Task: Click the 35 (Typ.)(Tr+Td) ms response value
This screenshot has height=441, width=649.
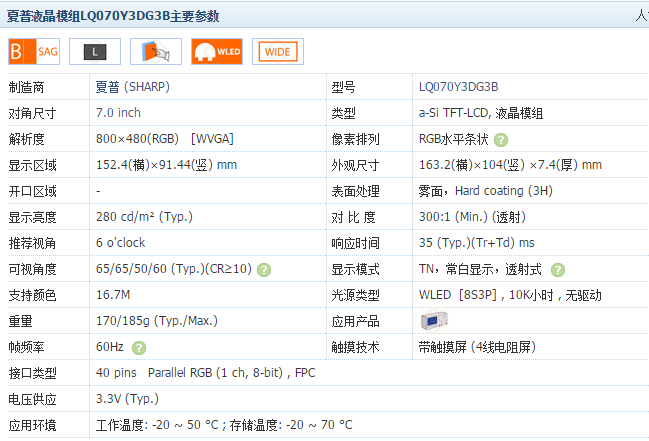Action: point(476,243)
